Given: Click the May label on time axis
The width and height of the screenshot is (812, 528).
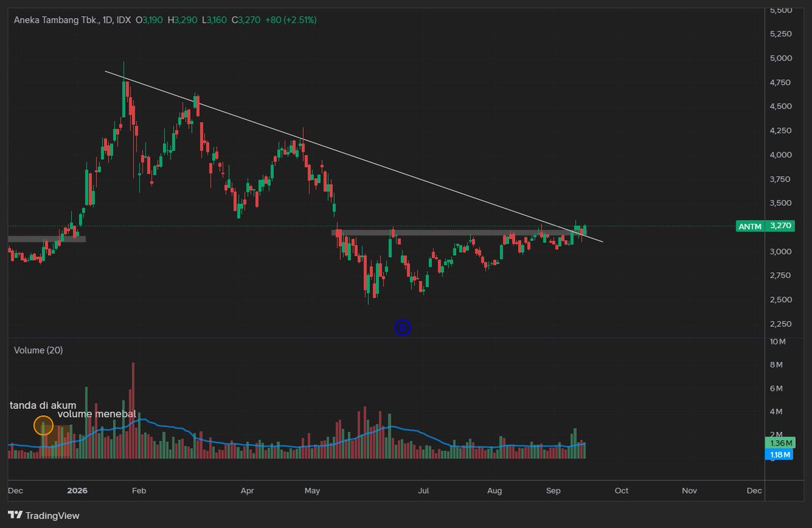Looking at the screenshot, I should click(x=312, y=491).
